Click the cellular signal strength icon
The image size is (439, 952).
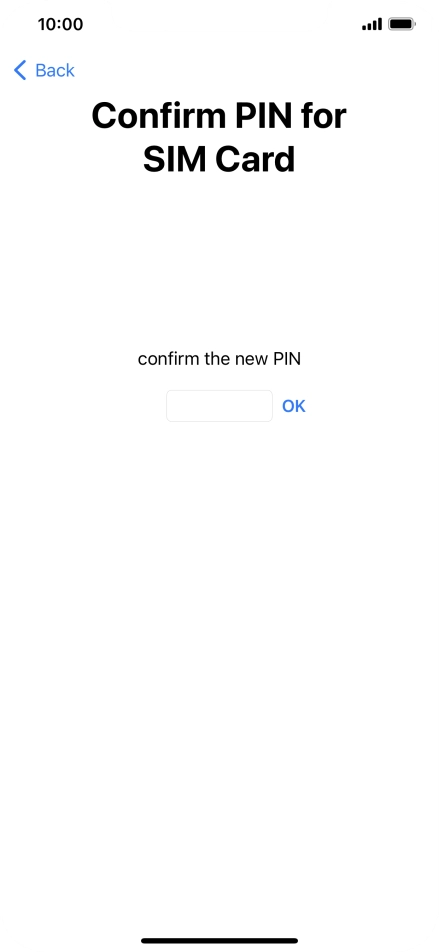(372, 24)
